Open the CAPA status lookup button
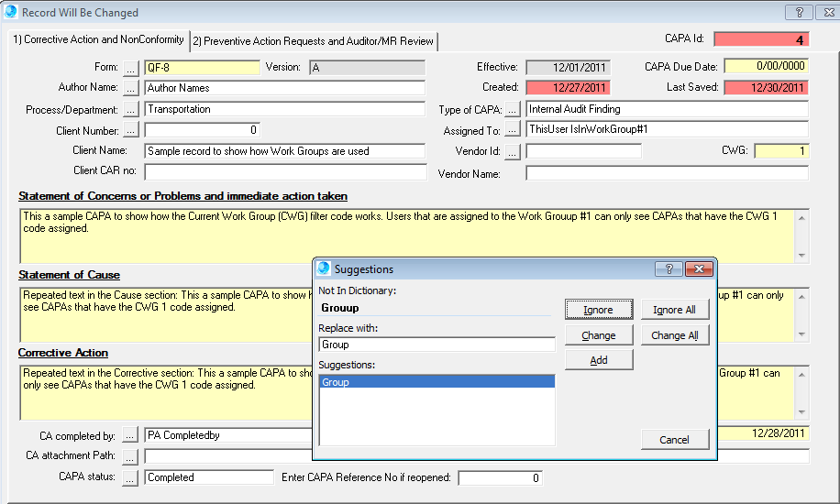Image resolution: width=840 pixels, height=504 pixels. point(130,477)
